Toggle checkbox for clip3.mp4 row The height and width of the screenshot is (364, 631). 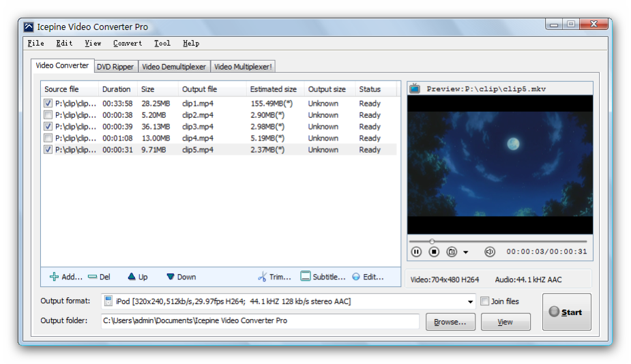pyautogui.click(x=48, y=126)
